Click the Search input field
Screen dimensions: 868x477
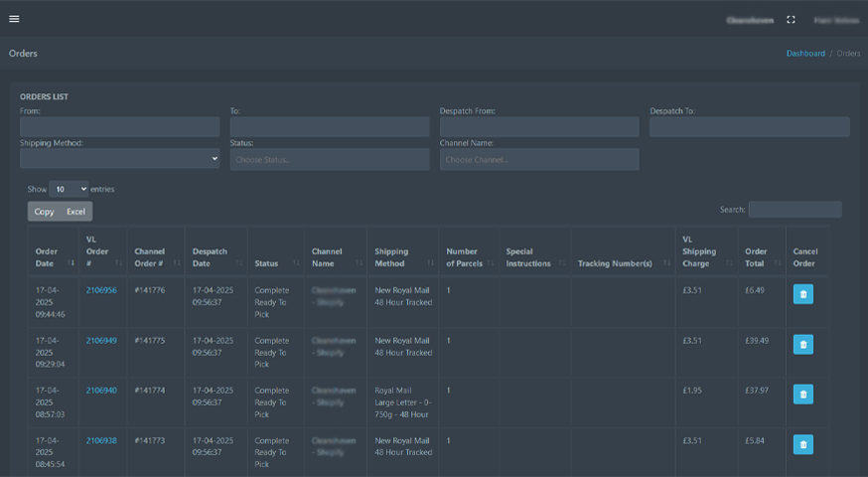tap(795, 210)
